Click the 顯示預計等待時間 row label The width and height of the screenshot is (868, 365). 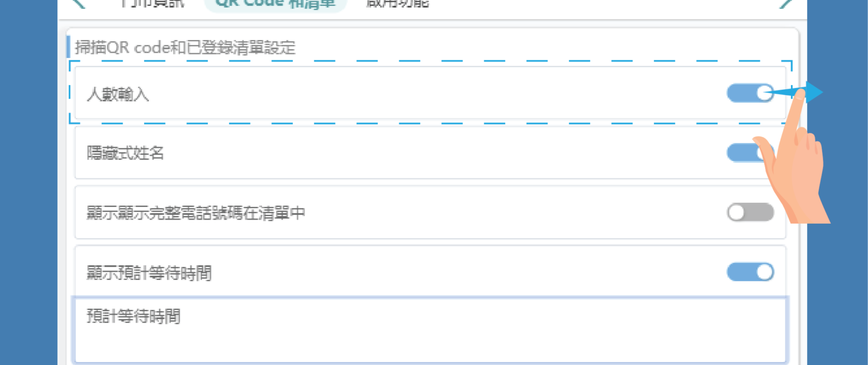click(149, 273)
